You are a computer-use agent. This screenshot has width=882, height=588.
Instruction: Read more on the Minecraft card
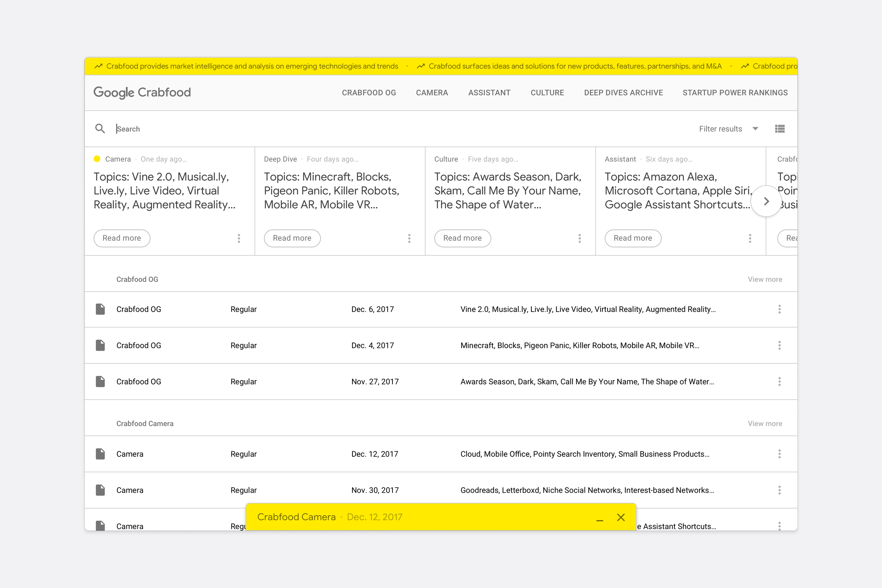[x=292, y=239]
